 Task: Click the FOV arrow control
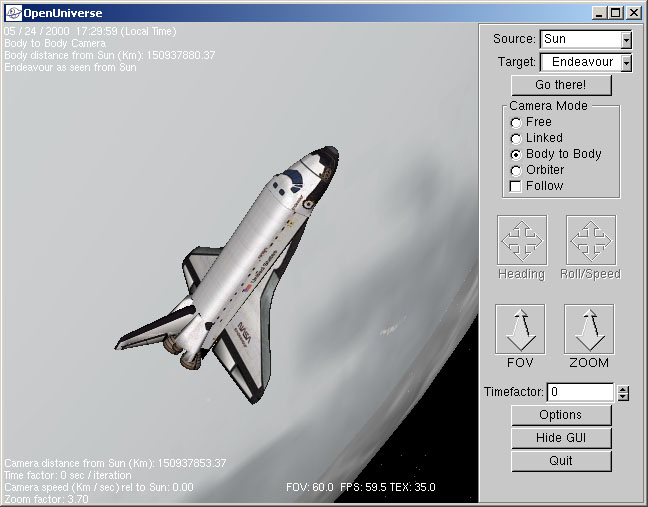520,329
